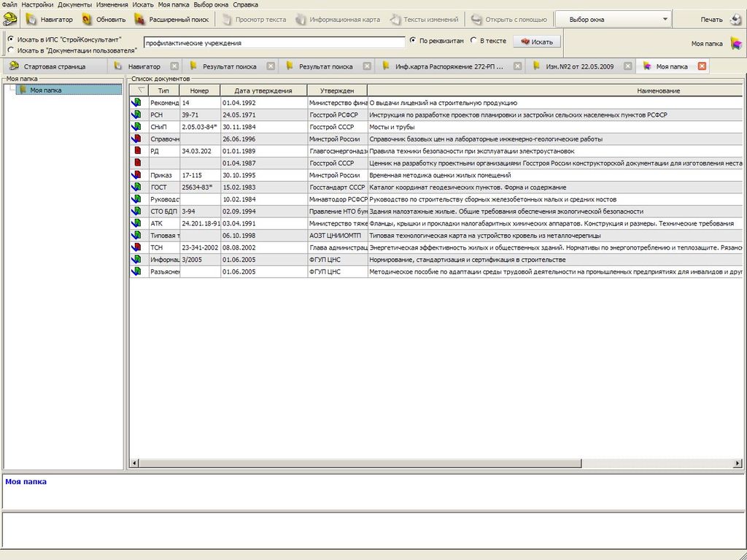Click document icon of row Рекоменд 14
This screenshot has width=747, height=560.
(136, 102)
